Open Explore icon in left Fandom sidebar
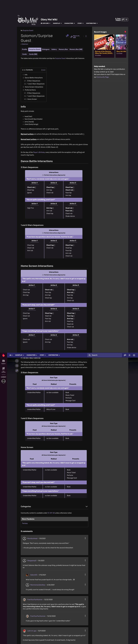 click(4, 361)
